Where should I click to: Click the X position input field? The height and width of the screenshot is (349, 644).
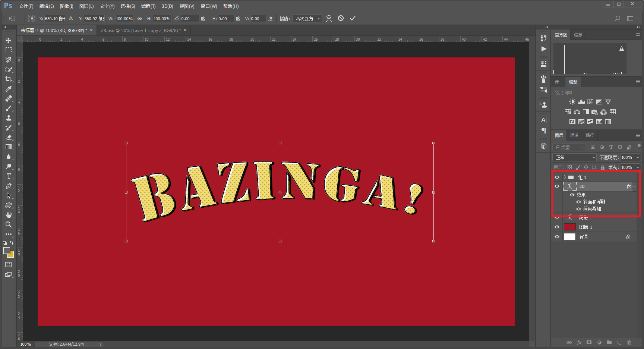[54, 19]
